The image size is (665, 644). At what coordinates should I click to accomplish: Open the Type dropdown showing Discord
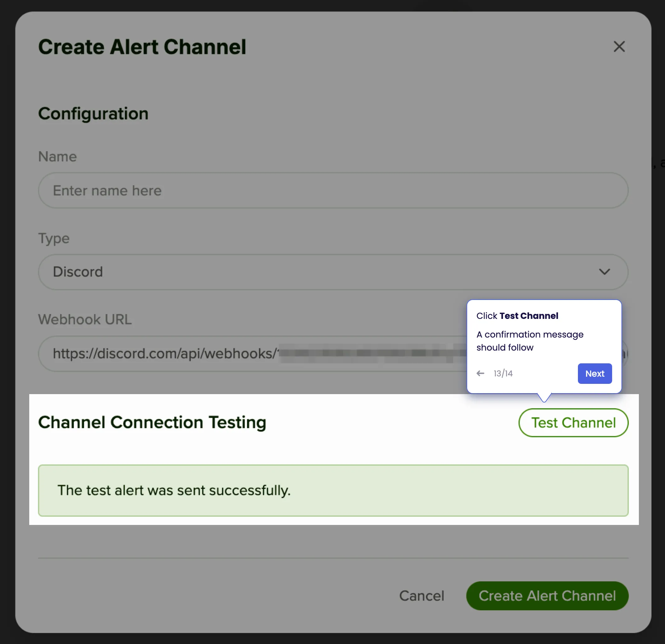(x=333, y=272)
